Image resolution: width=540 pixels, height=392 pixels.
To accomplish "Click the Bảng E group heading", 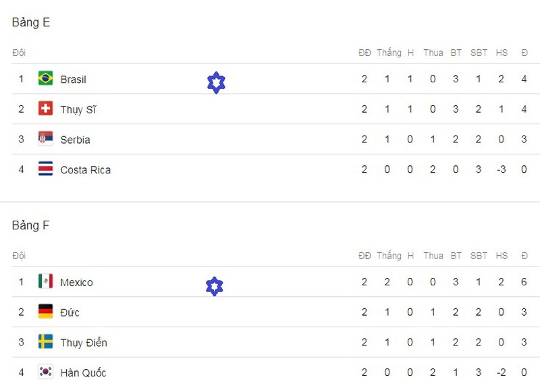I will point(31,22).
